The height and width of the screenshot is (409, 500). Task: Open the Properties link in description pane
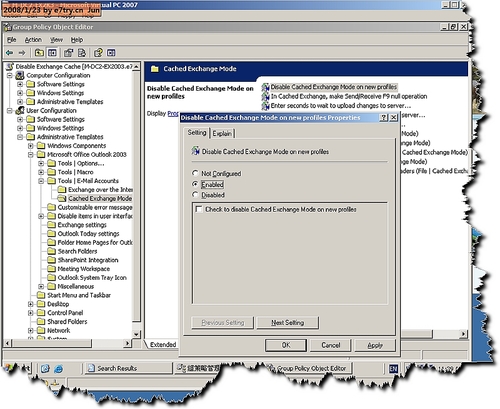[x=173, y=114]
